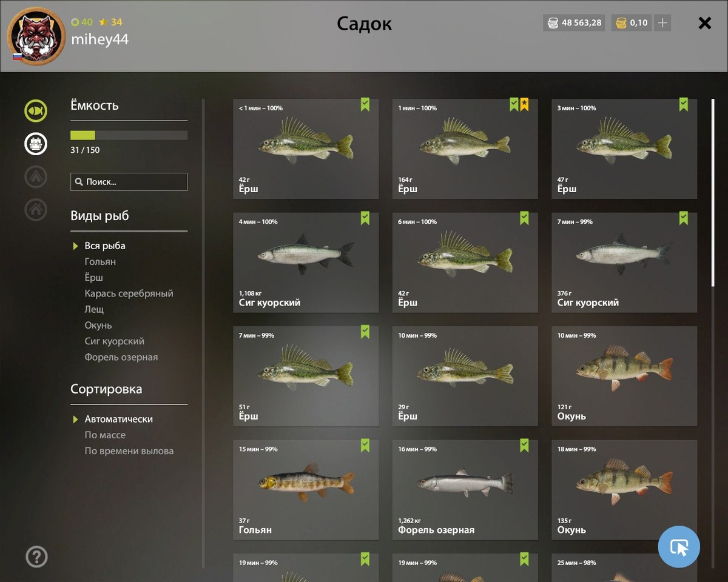Select the home storage sidebar icon
728x582 pixels.
click(36, 209)
